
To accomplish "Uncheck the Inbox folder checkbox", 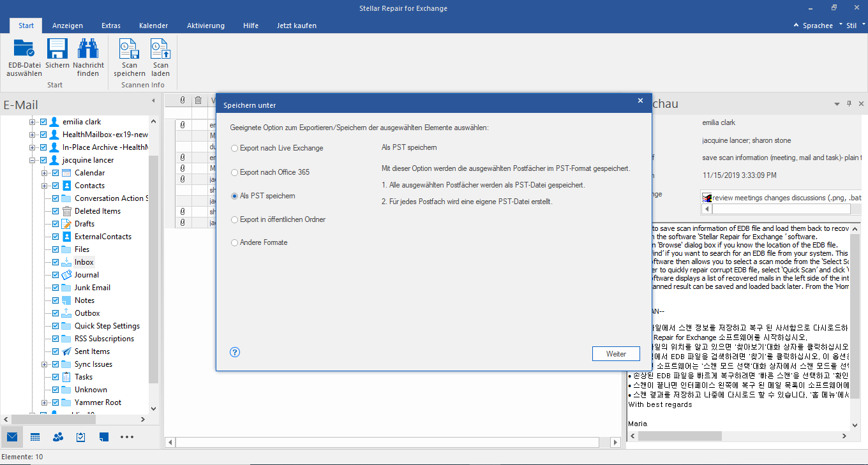I will click(56, 262).
